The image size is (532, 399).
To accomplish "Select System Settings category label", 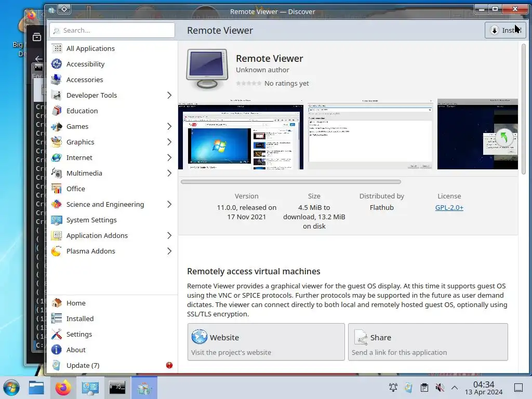I will click(91, 220).
